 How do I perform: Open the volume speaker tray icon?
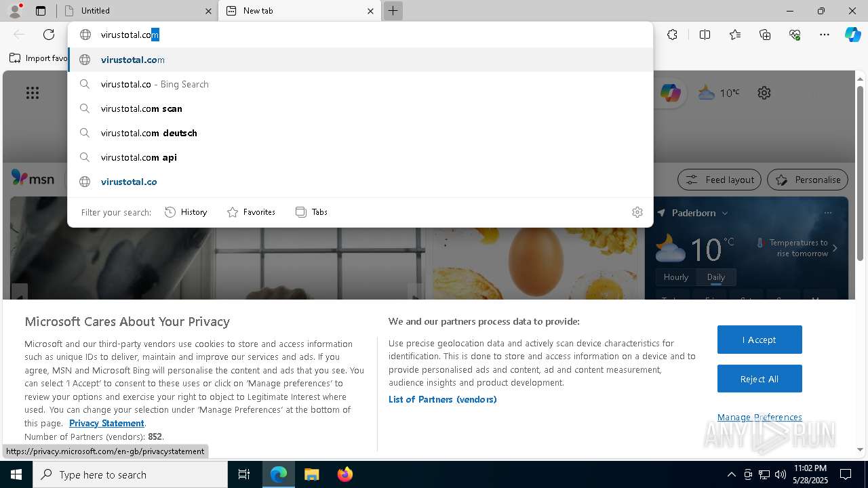point(781,474)
